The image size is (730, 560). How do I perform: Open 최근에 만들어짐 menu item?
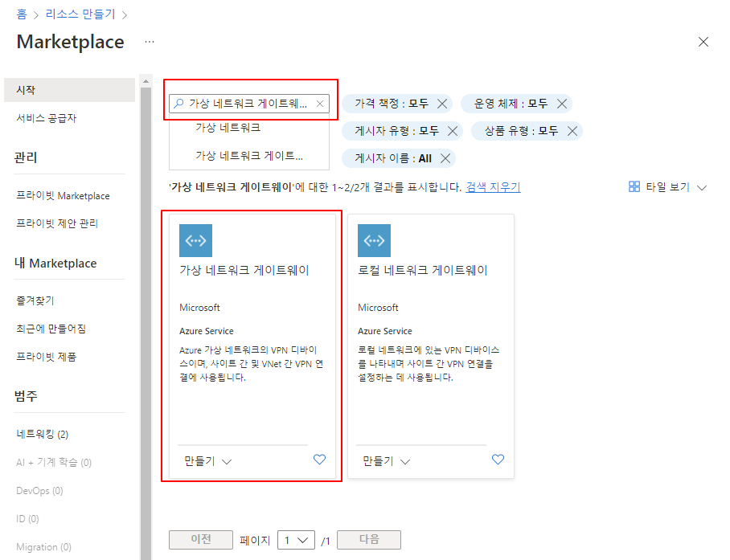51,329
